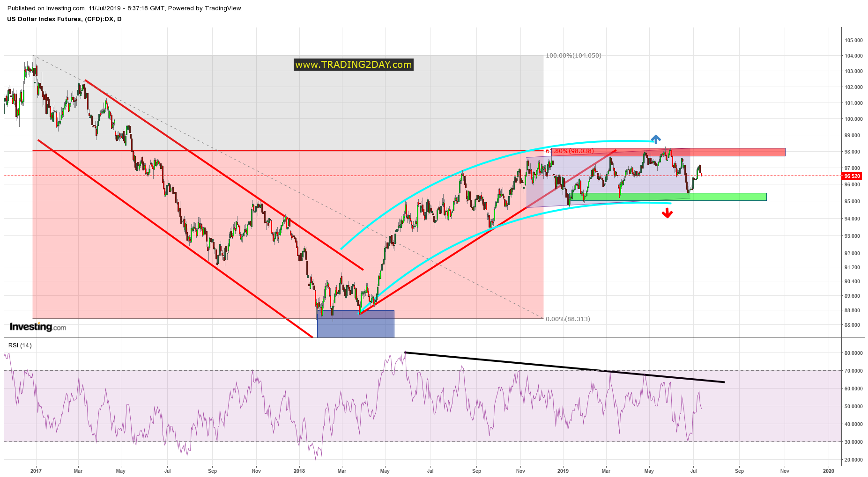Click the 2020 label on the time axis
Viewport: 868px width, 477px height.
(x=828, y=471)
